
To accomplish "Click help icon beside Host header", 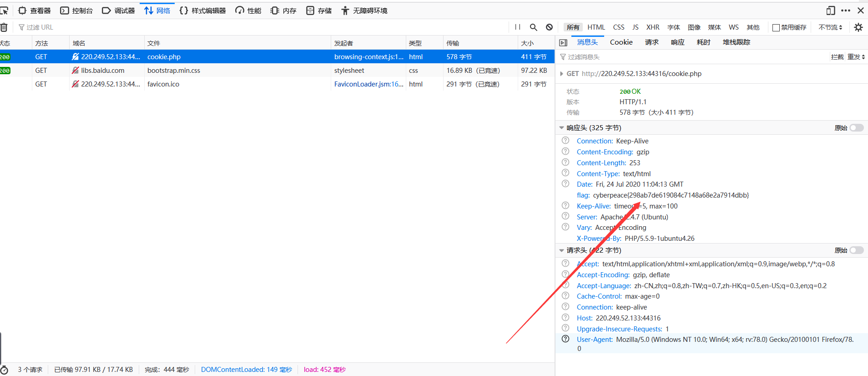I will click(x=565, y=318).
